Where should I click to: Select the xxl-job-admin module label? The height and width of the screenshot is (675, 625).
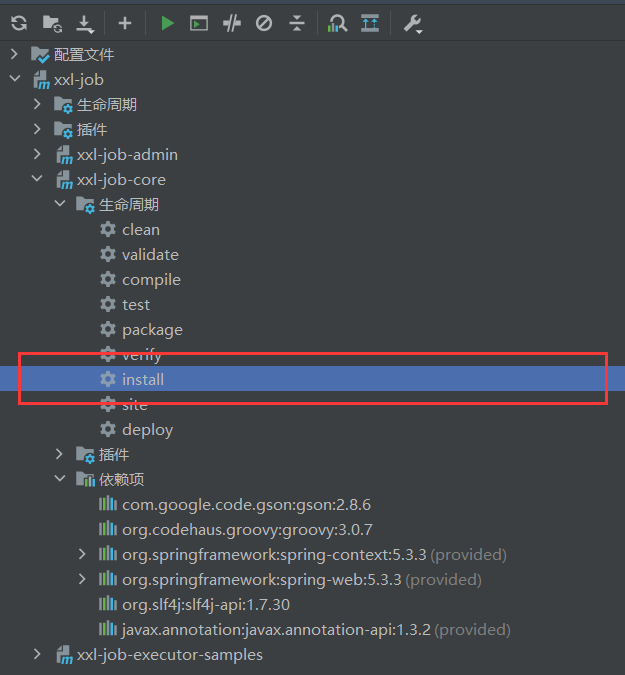127,155
